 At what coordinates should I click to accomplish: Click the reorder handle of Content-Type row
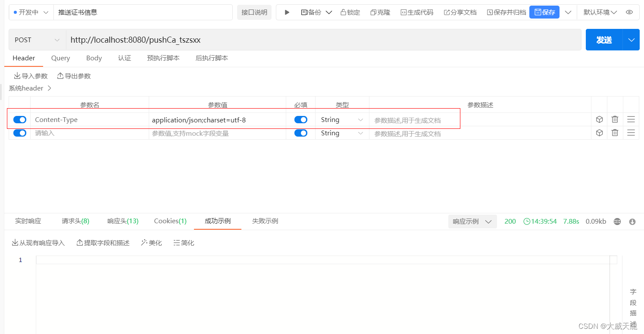631,119
